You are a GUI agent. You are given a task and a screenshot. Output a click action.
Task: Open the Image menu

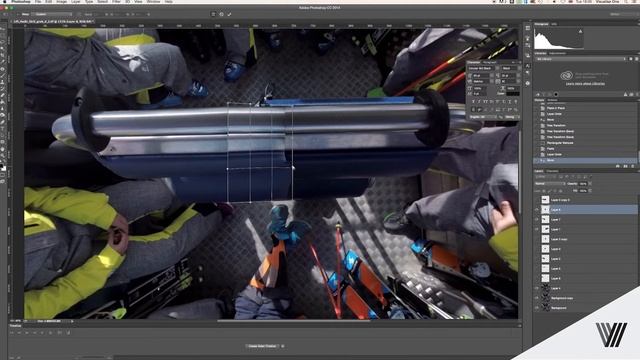[62, 2]
